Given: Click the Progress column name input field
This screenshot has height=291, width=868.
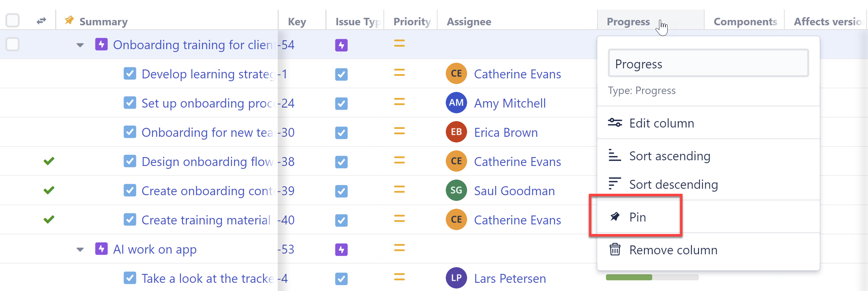Looking at the screenshot, I should coord(708,64).
